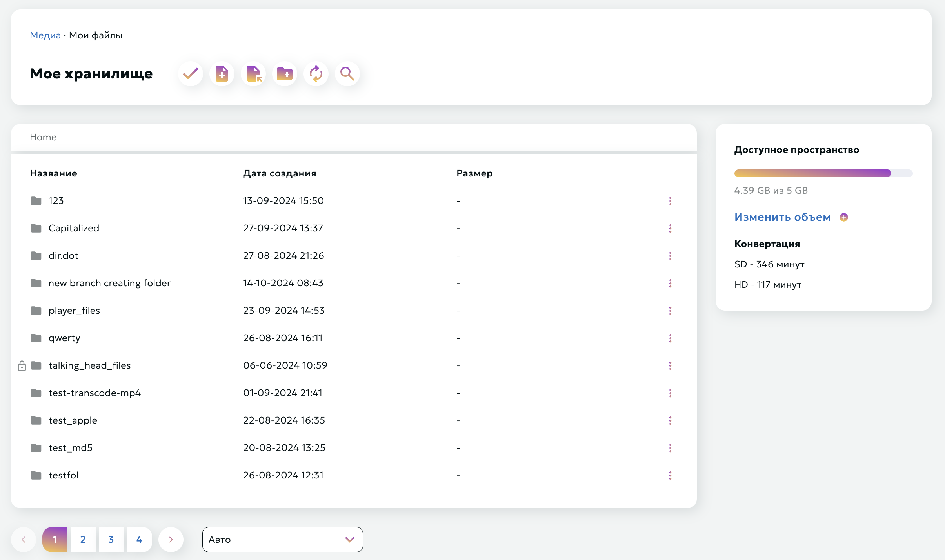Click the plus icon beside Изменить объем
Screen dimensions: 945x560
pos(844,217)
